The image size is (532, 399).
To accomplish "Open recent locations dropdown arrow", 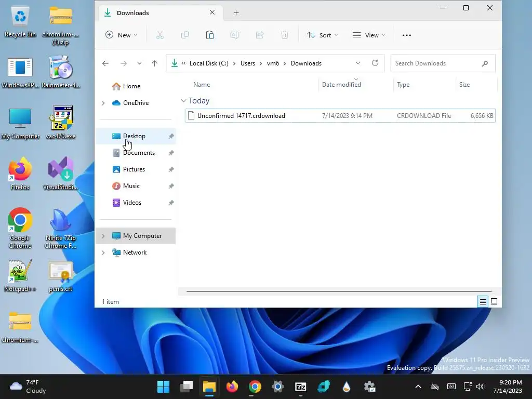I will 139,63.
